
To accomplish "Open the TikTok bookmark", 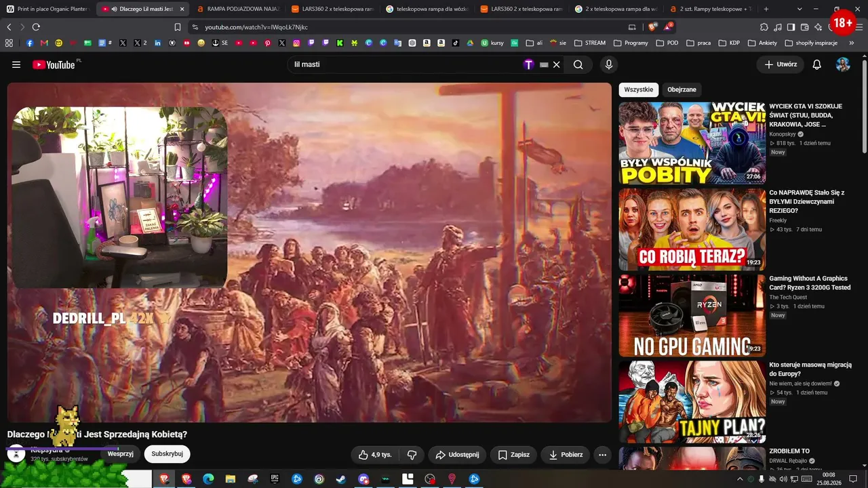I will 455,43.
